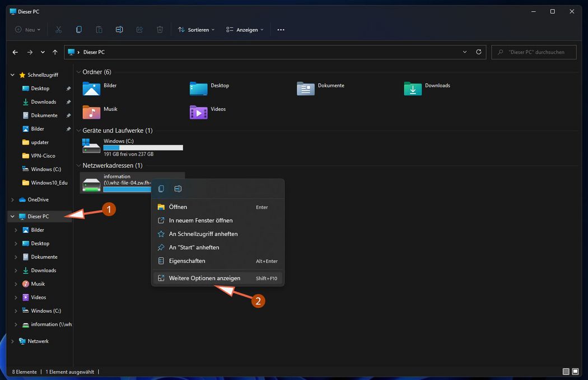Choose In neuem Fenster öffnen
588x380 pixels.
[x=218, y=221]
